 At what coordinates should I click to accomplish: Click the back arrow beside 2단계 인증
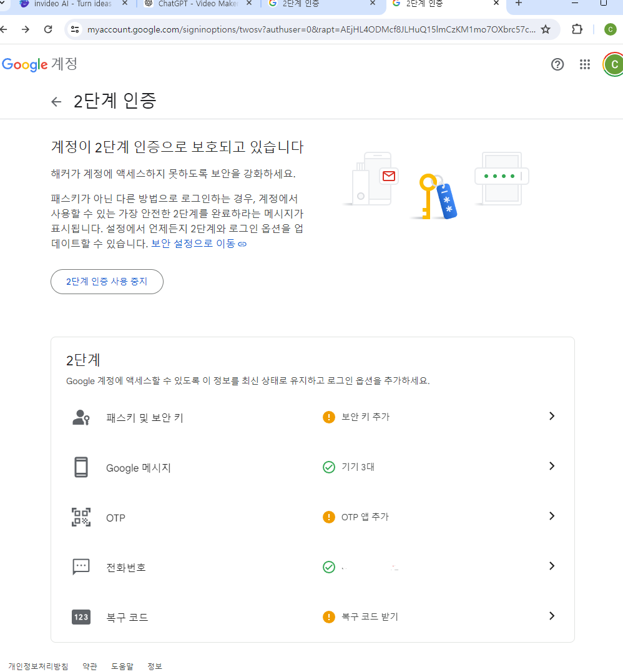pos(56,102)
